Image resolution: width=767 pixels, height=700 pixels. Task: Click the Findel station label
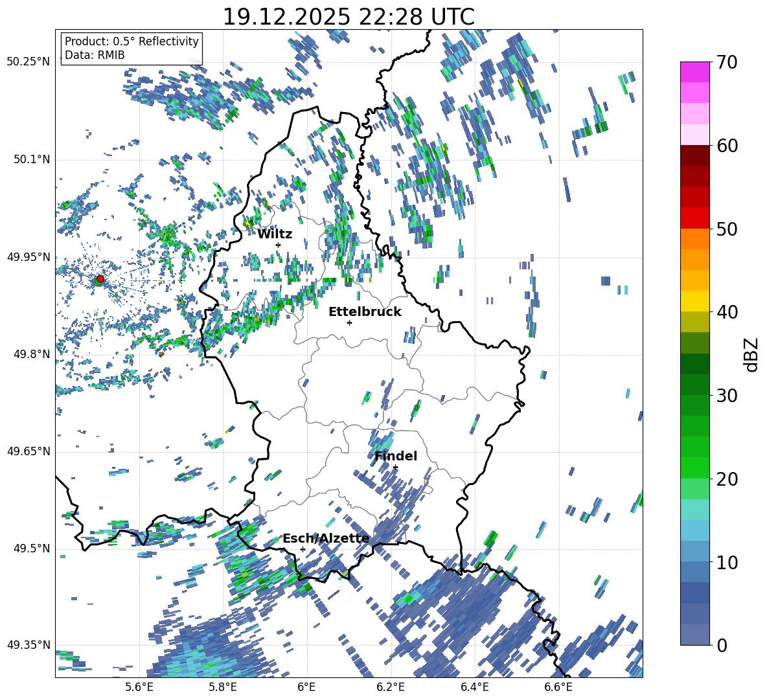[396, 456]
